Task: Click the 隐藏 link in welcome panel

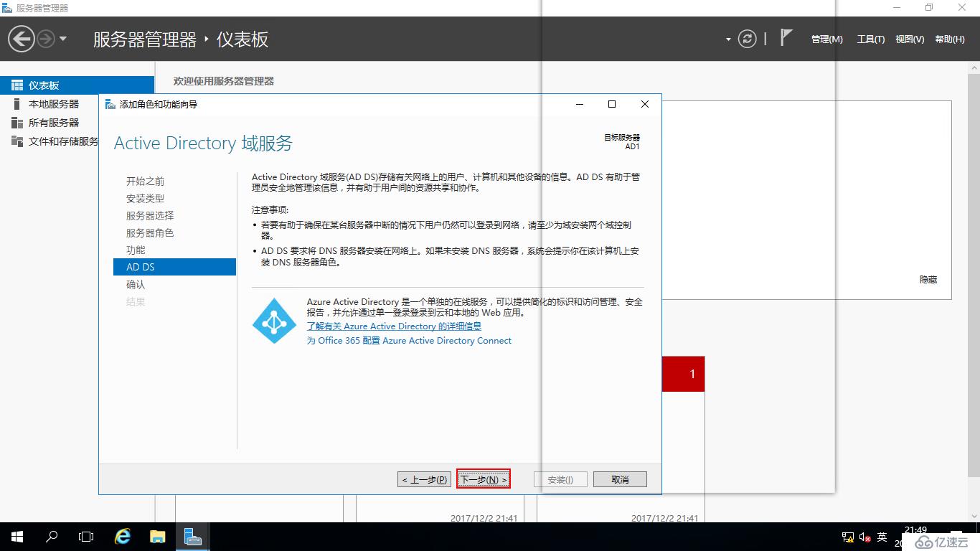Action: 928,280
